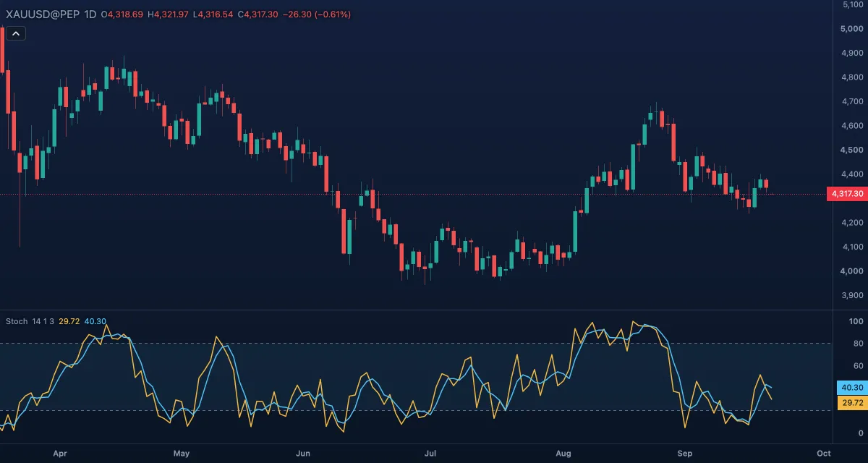
Task: Click the 4,800 price axis label
Action: coord(853,77)
